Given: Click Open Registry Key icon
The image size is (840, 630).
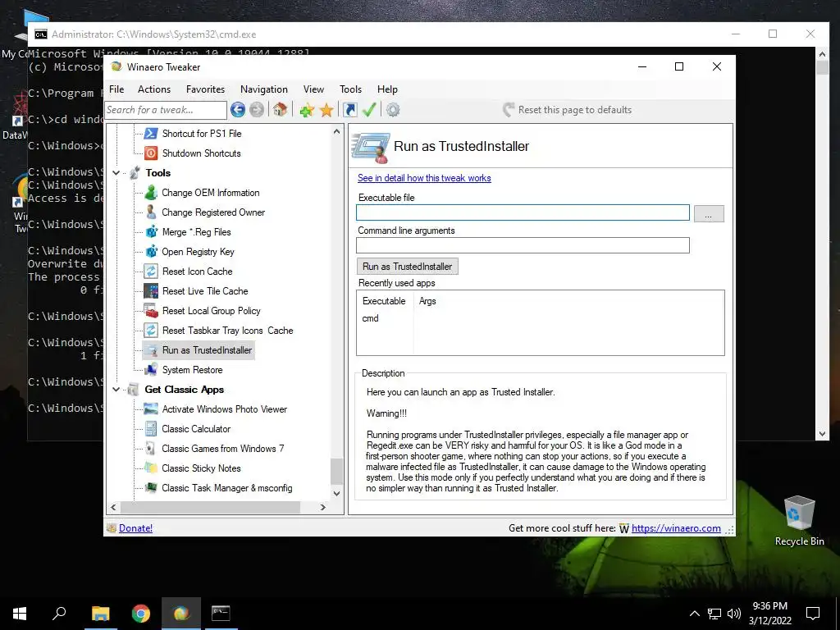Looking at the screenshot, I should 151,252.
